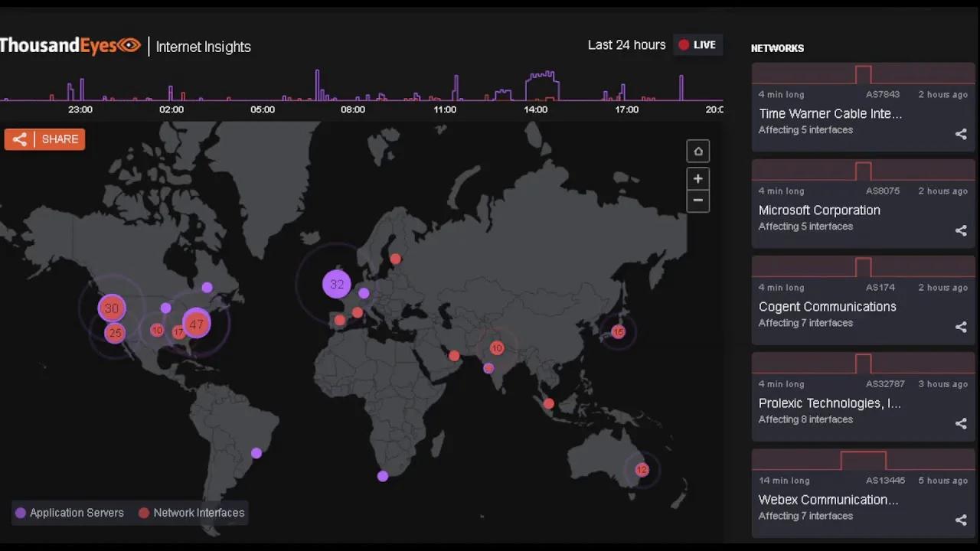This screenshot has height=551, width=980.
Task: Open the Cogent Communications outage entry
Action: coord(827,307)
